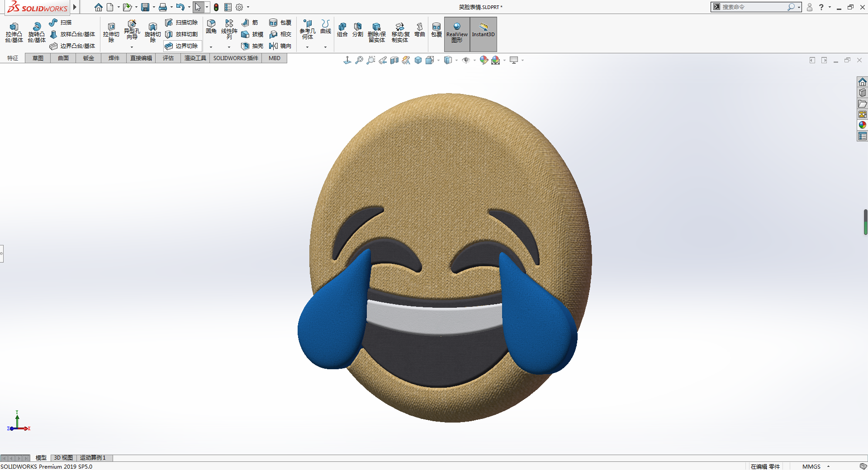
Task: Select the first Wrap (包覆) tool
Action: (280, 23)
